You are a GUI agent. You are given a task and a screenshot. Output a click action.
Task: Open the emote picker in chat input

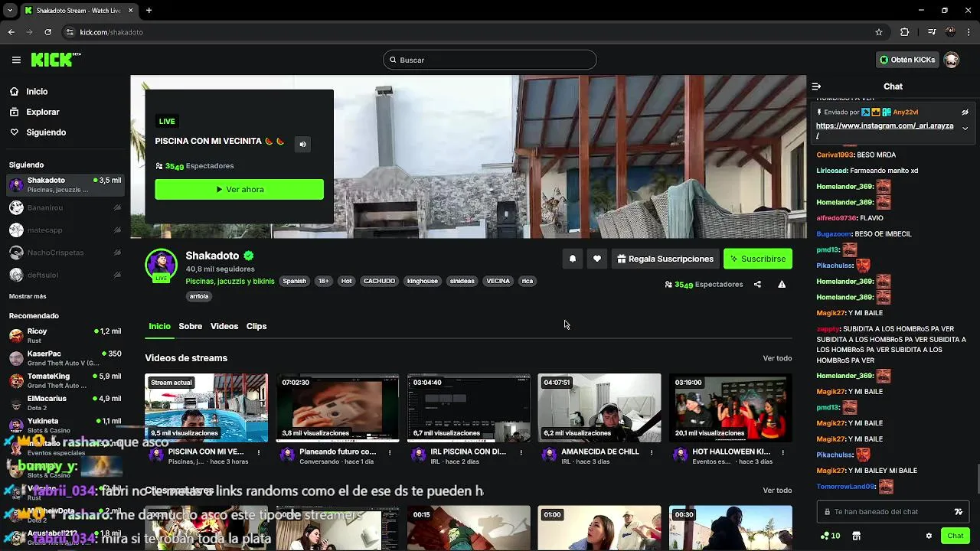tap(958, 512)
